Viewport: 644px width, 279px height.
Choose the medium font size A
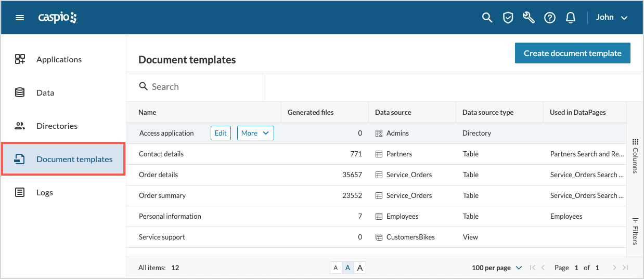point(347,268)
